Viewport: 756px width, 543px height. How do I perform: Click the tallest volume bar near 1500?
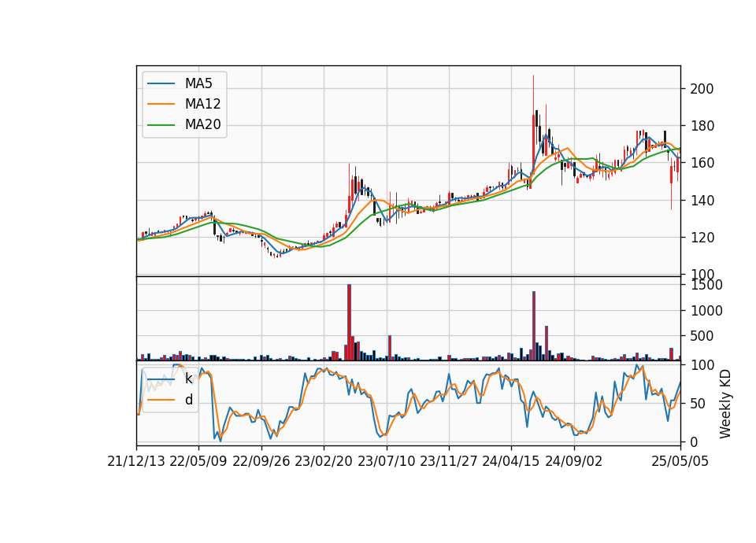[x=349, y=323]
